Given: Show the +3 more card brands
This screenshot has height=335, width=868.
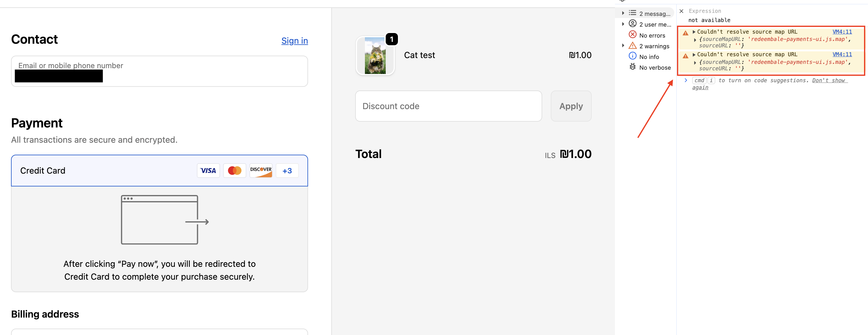Looking at the screenshot, I should coord(287,171).
